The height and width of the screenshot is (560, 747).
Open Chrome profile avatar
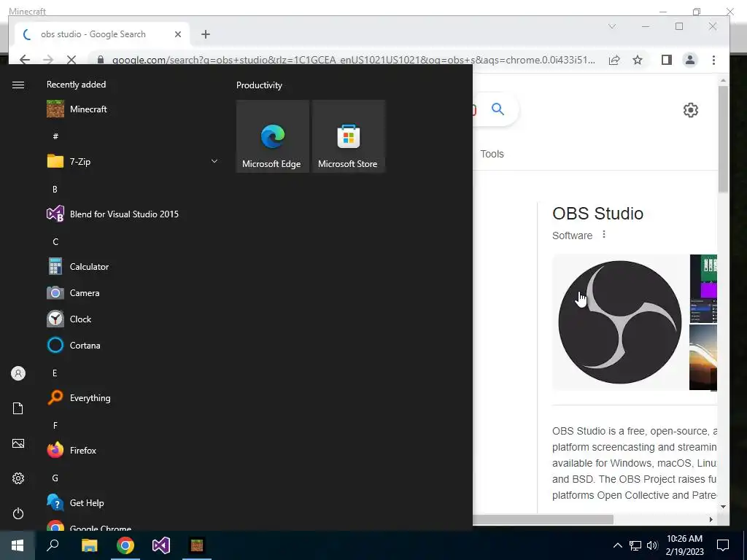tap(690, 60)
